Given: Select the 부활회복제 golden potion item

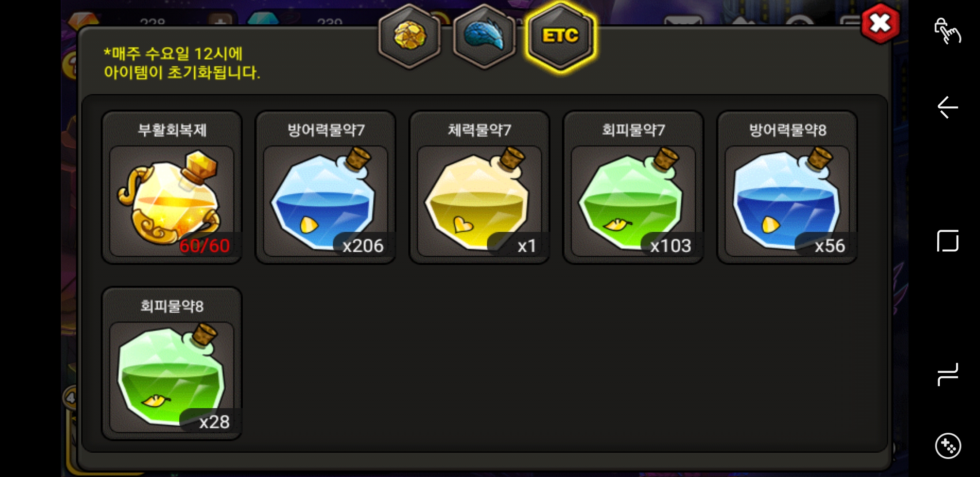Looking at the screenshot, I should tap(172, 187).
